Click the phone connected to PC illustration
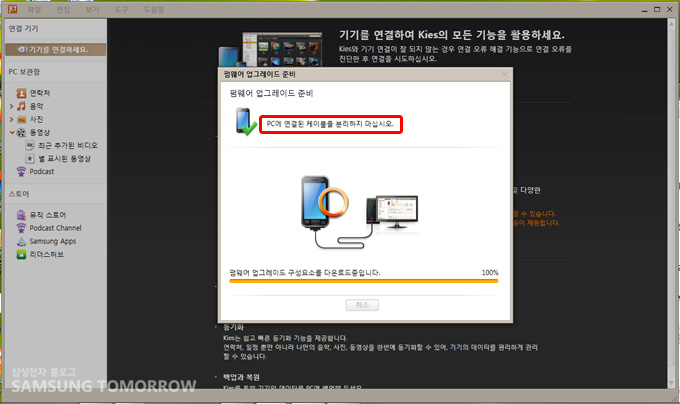 pos(360,212)
